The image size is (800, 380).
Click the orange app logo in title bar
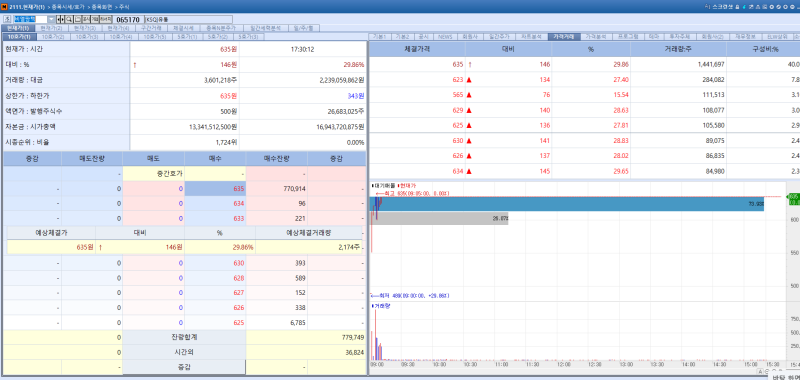click(x=4, y=7)
